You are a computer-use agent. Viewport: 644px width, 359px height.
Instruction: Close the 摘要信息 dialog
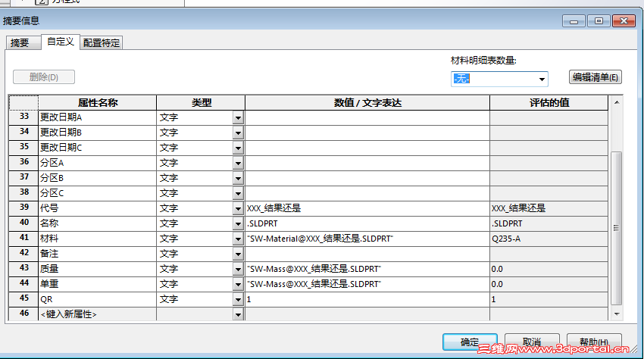[624, 21]
